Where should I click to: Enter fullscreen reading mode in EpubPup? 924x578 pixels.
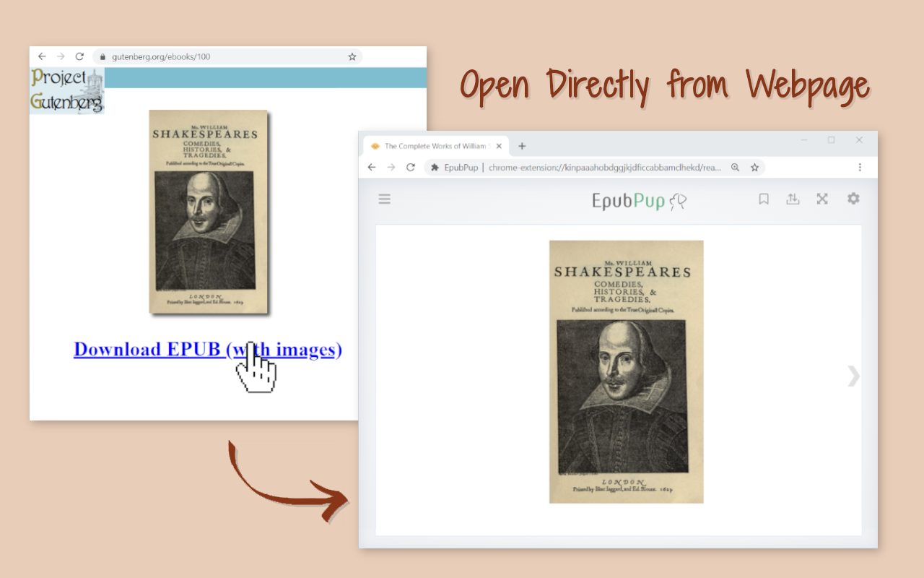pos(822,198)
